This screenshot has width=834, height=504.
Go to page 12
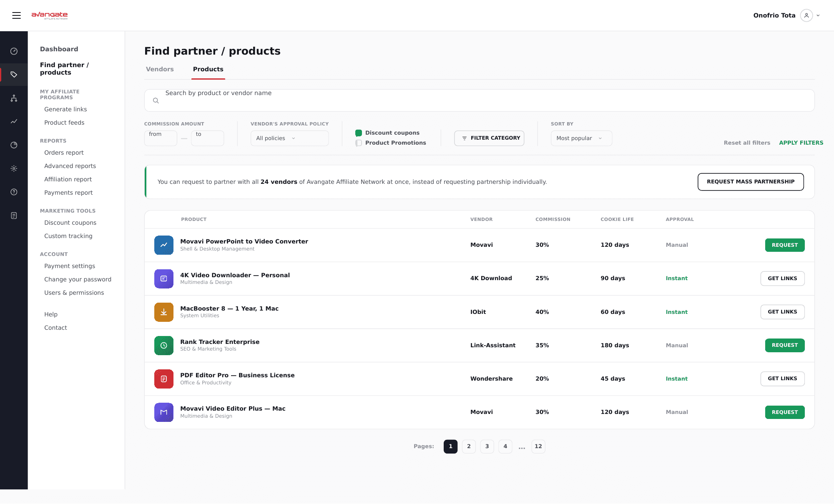point(538,446)
